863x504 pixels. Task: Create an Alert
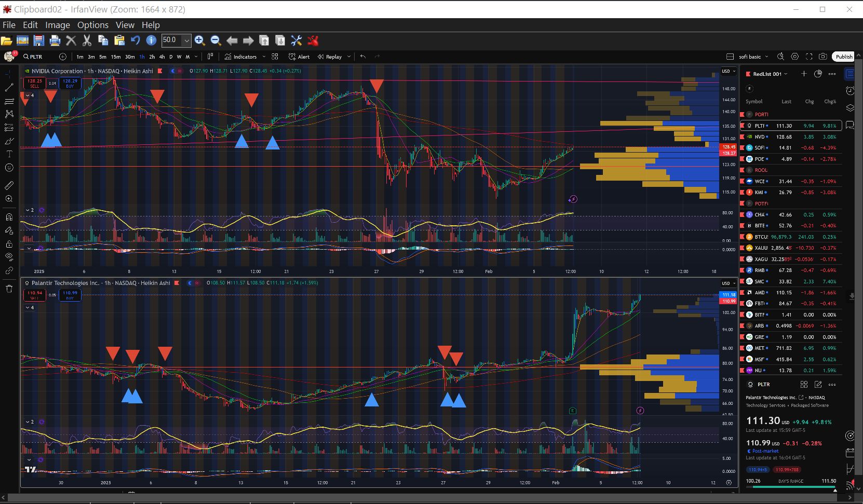(299, 57)
